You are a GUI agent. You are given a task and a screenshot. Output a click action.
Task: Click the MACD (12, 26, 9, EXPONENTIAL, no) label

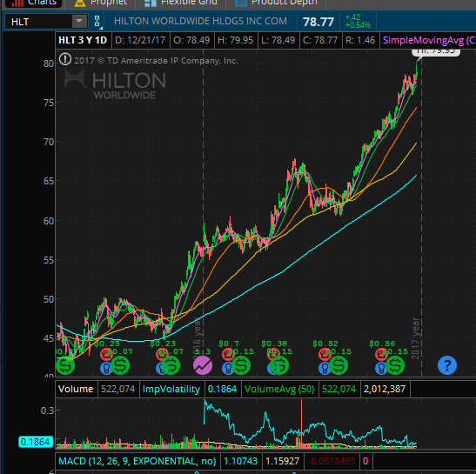pos(137,461)
